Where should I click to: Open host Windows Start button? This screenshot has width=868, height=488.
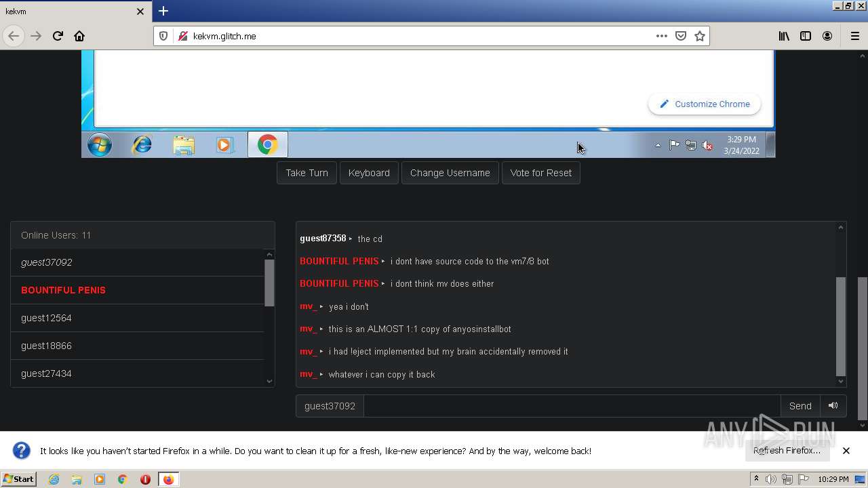(x=18, y=479)
